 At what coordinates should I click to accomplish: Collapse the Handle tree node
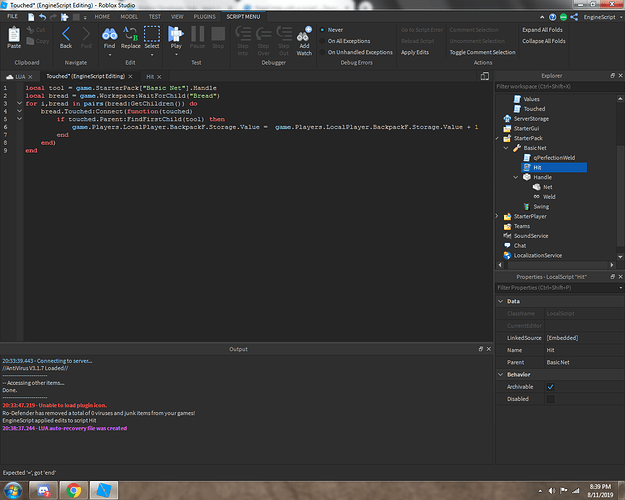(516, 177)
